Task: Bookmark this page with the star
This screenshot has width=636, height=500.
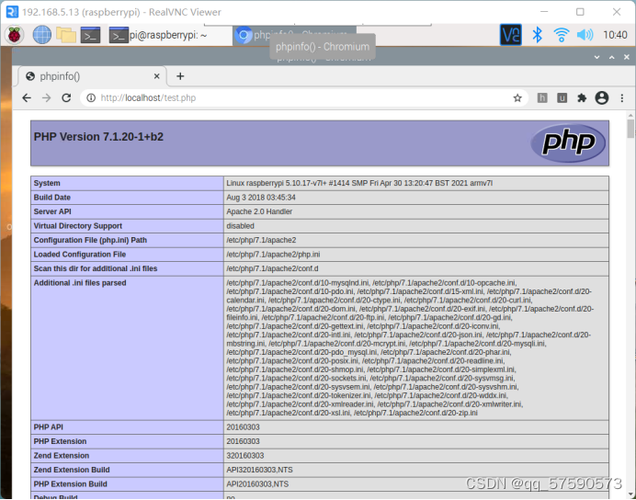Action: (517, 98)
